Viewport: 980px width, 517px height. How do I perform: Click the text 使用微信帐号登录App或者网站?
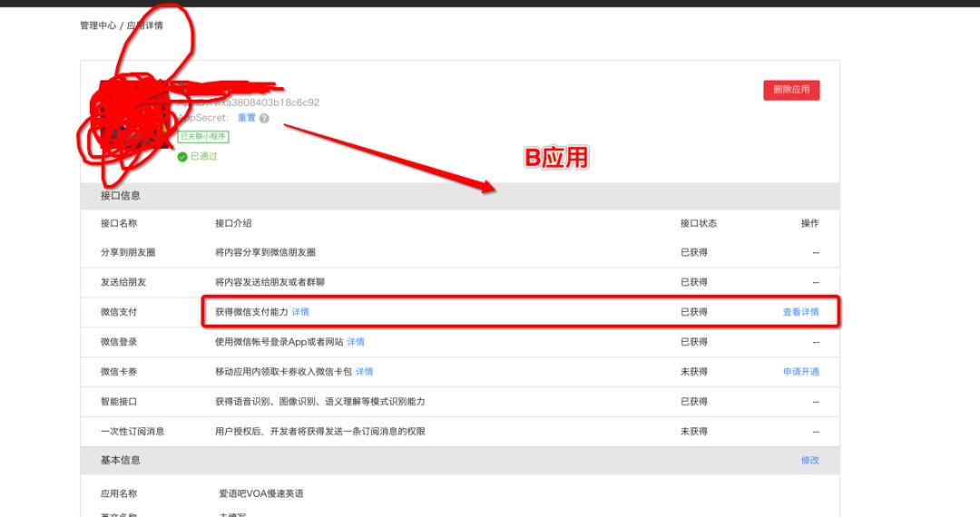click(x=279, y=342)
